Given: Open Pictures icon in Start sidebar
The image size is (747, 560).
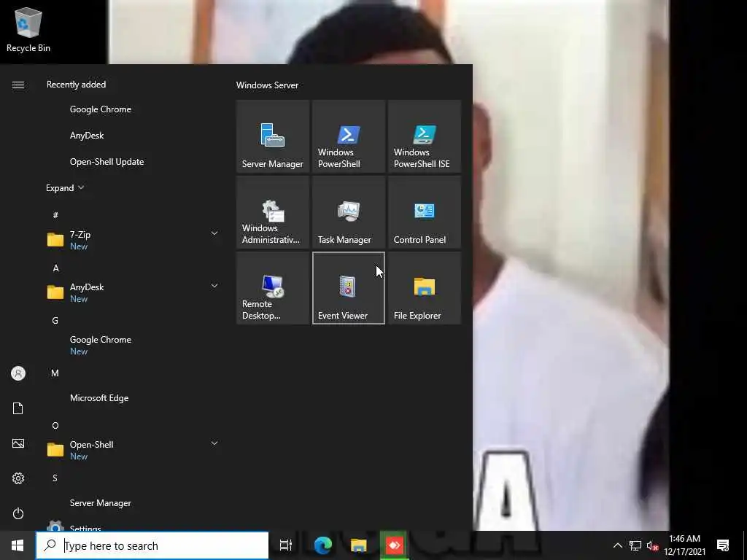Looking at the screenshot, I should (18, 443).
